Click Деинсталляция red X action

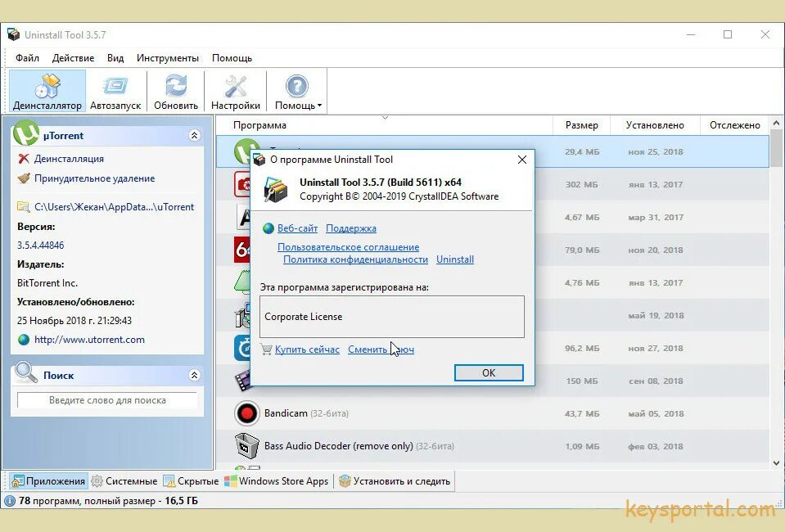tap(69, 159)
